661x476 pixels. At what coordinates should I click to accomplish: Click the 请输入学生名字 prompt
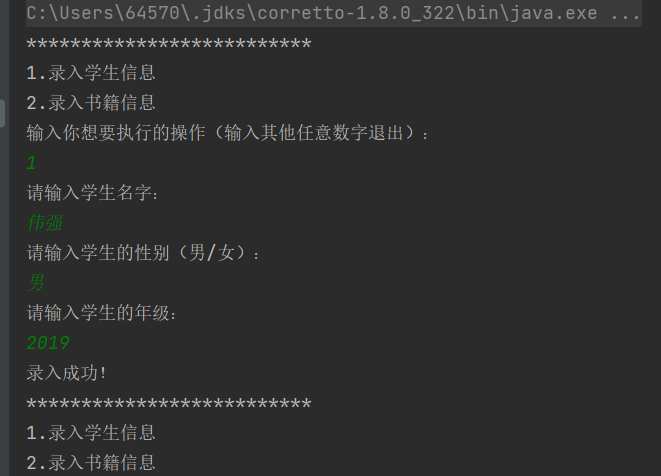[92, 193]
